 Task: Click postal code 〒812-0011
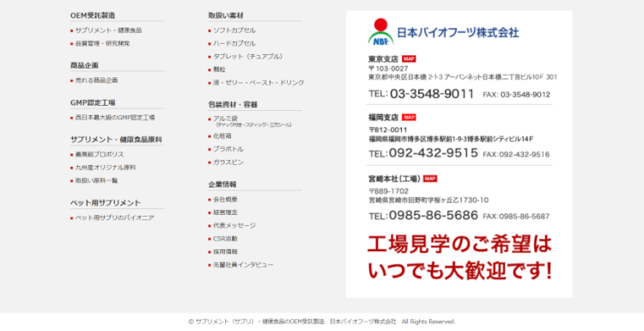[388, 130]
